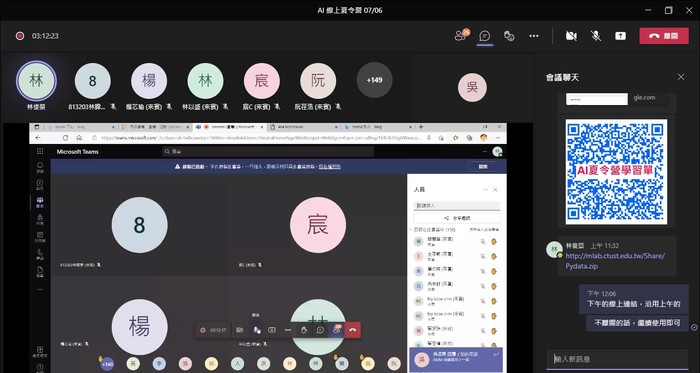This screenshot has width=700, height=373.
Task: Click the red 離開 leave button
Action: point(663,36)
